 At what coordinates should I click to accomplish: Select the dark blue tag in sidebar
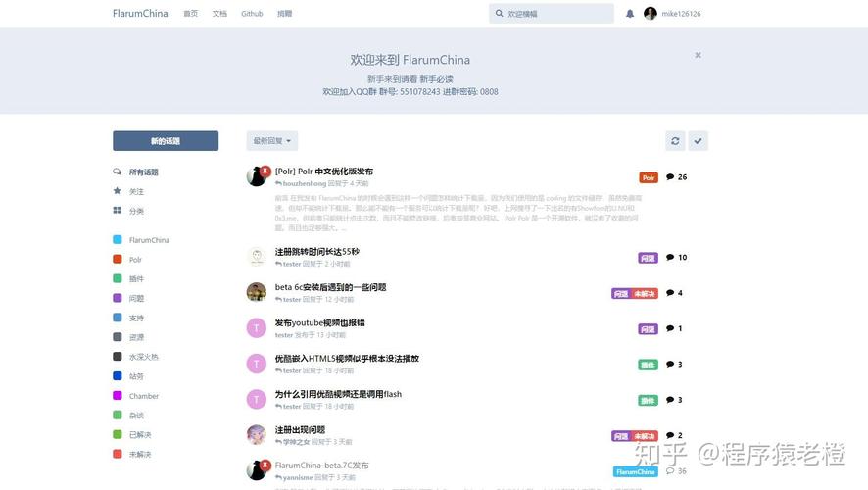coord(136,376)
